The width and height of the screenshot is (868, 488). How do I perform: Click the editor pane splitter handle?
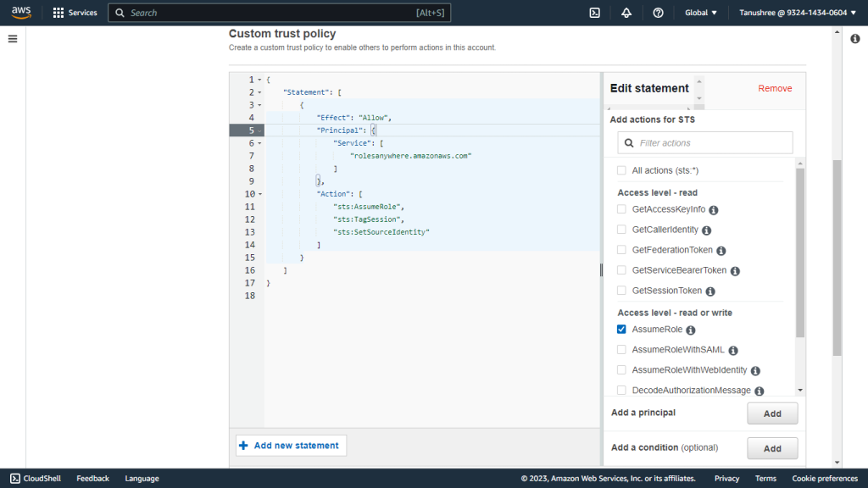pos(601,269)
